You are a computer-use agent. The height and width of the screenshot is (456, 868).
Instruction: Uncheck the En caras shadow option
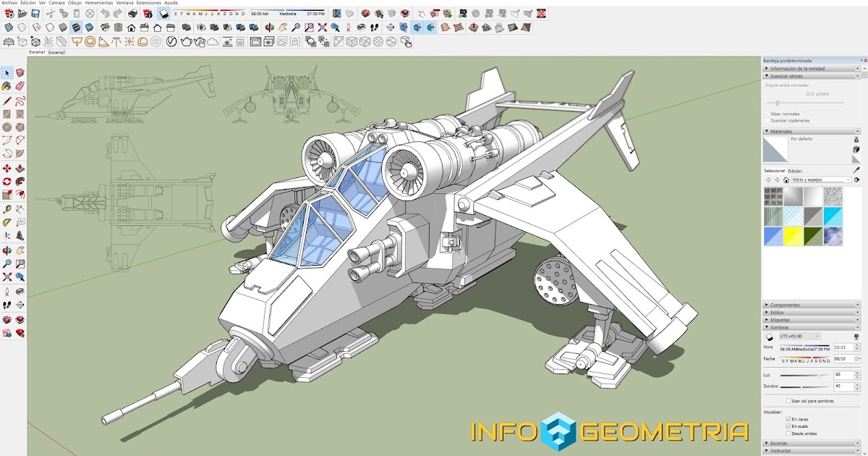[x=788, y=419]
